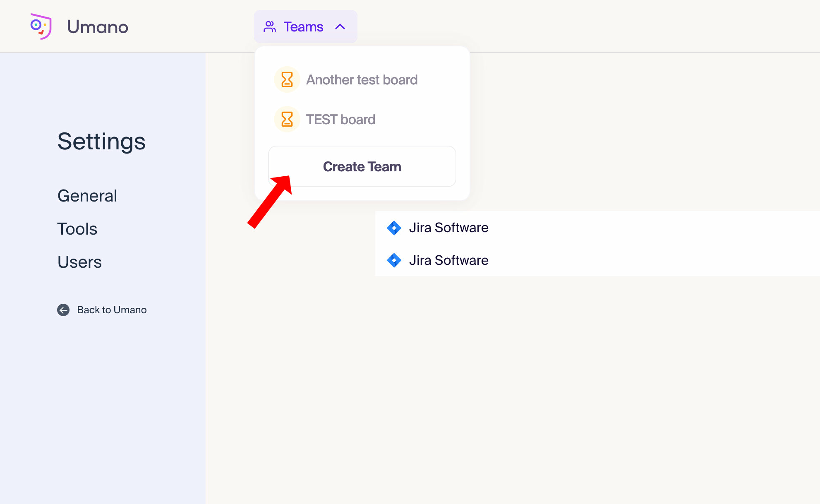Open Users settings section
820x504 pixels.
pos(79,262)
